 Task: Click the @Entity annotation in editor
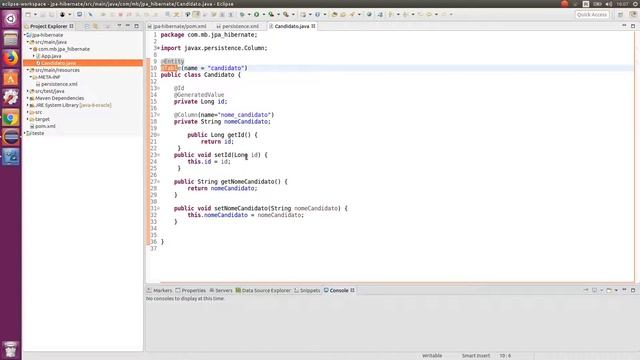[x=172, y=61]
